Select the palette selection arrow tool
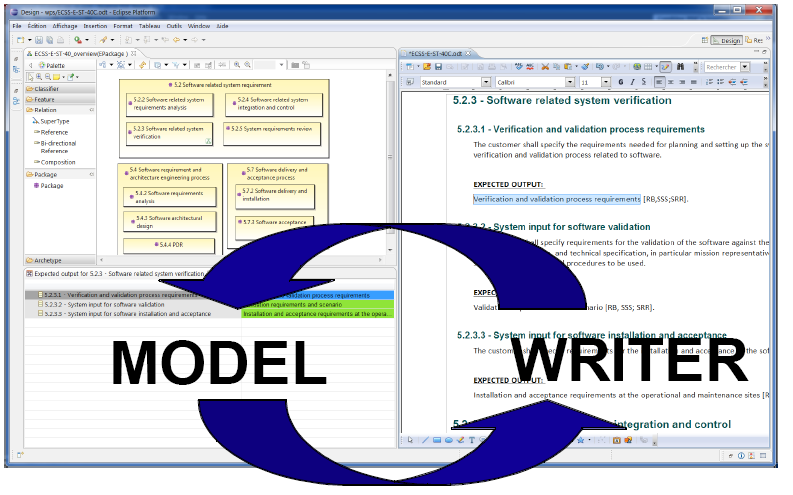Image resolution: width=793 pixels, height=495 pixels. (x=31, y=77)
